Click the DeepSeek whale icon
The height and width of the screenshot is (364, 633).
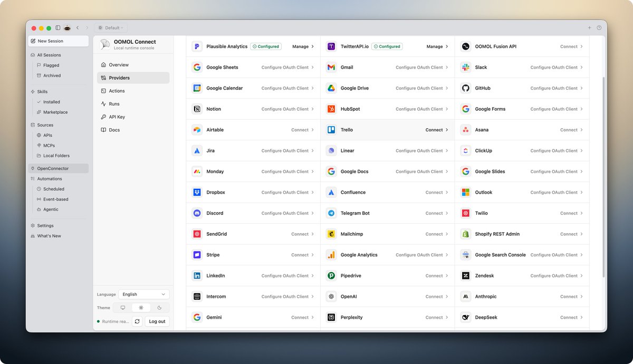pyautogui.click(x=465, y=318)
